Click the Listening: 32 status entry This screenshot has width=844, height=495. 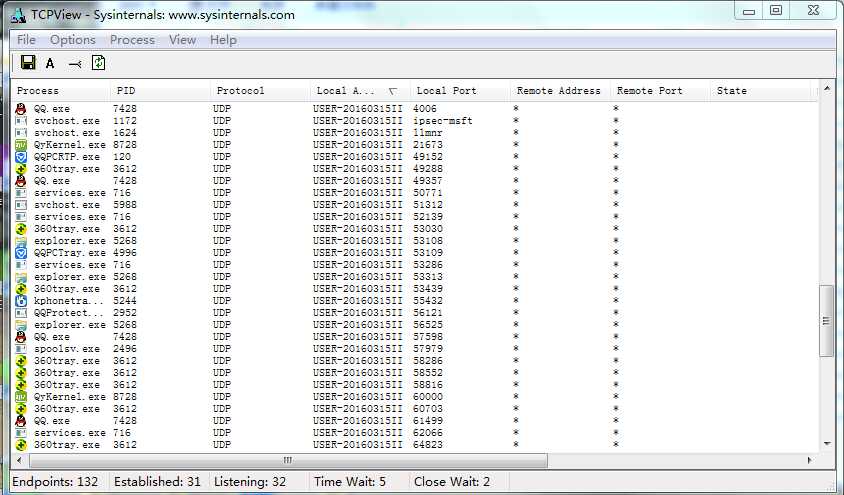pyautogui.click(x=250, y=482)
